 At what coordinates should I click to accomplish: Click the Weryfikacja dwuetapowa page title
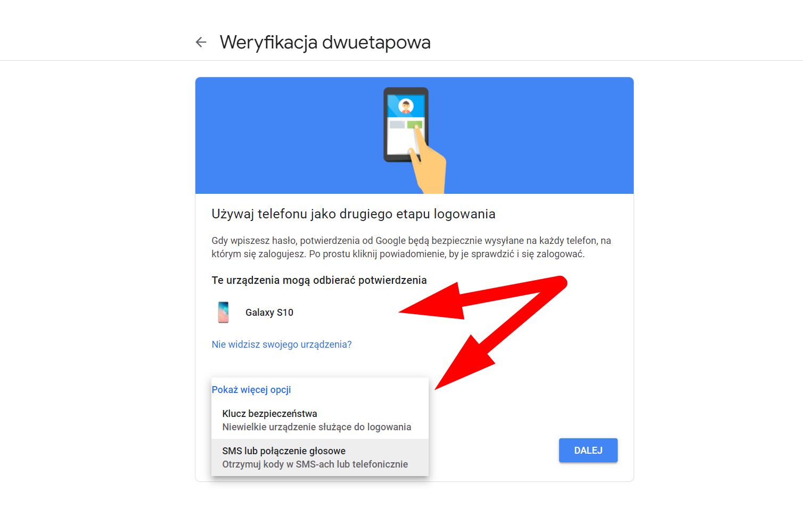point(325,42)
